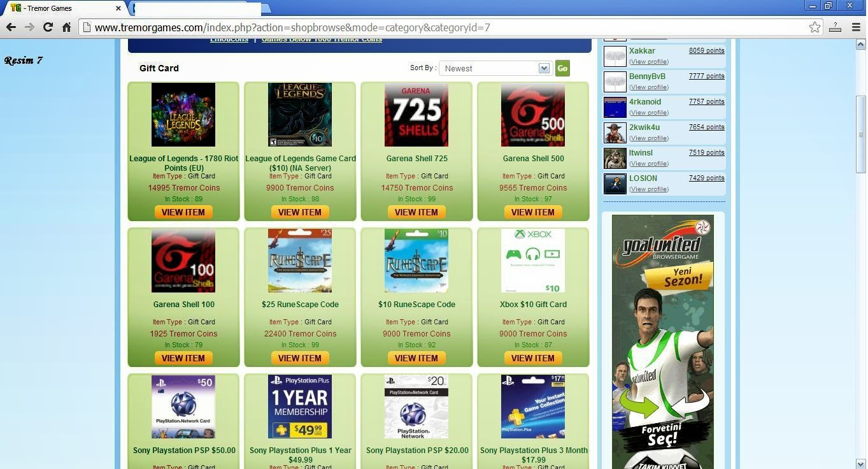Open Games Below 1000 Tremor Coins link
This screenshot has width=868, height=469.
[x=322, y=40]
